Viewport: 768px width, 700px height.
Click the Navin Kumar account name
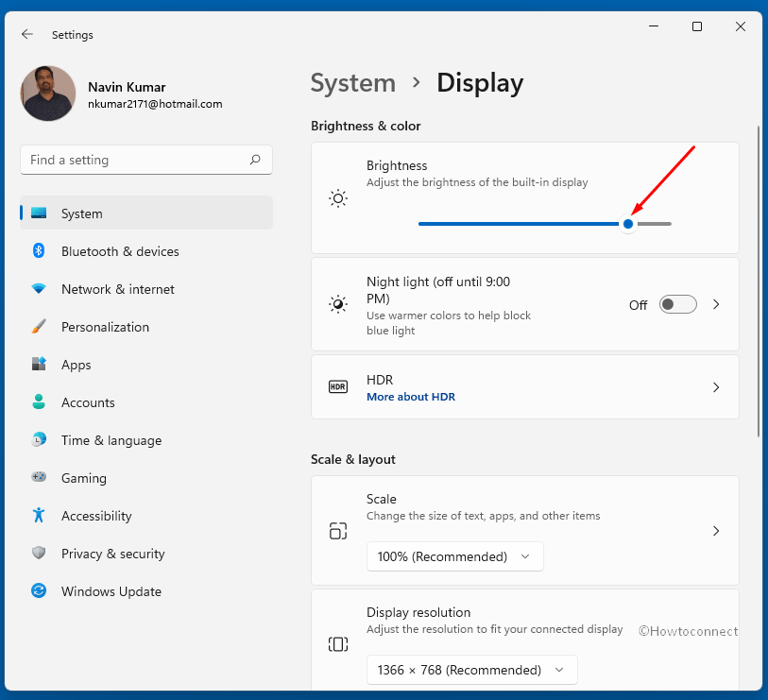point(127,87)
